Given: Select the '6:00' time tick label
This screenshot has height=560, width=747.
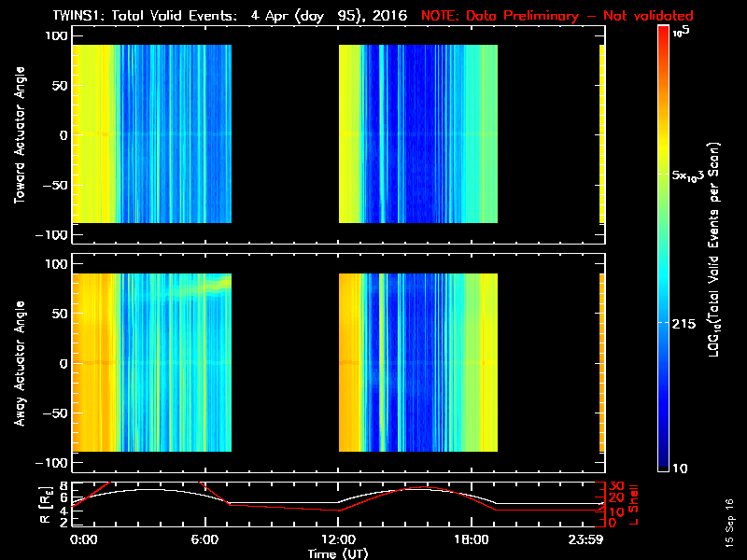Looking at the screenshot, I should point(204,540).
